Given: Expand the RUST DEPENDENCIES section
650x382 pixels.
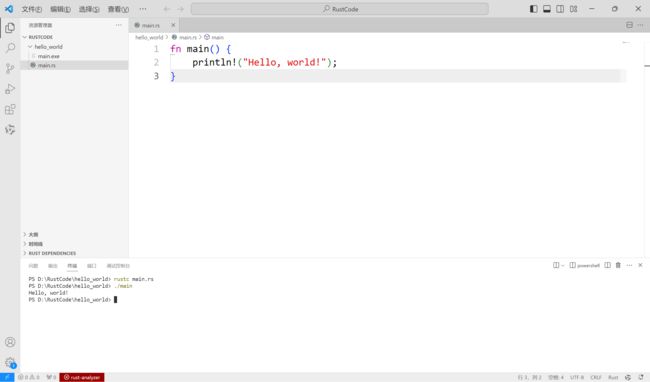Looking at the screenshot, I should [75, 253].
